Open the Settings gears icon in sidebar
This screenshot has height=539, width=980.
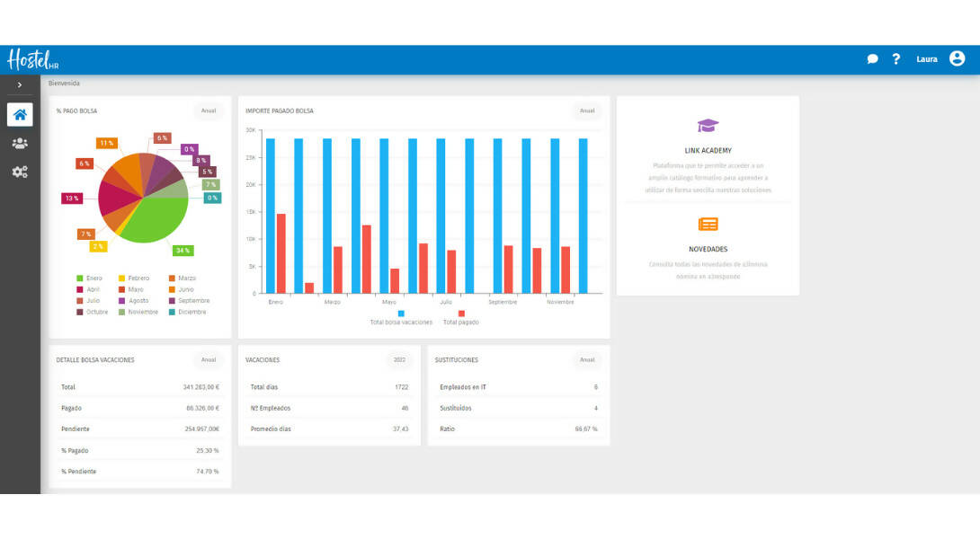pyautogui.click(x=20, y=172)
